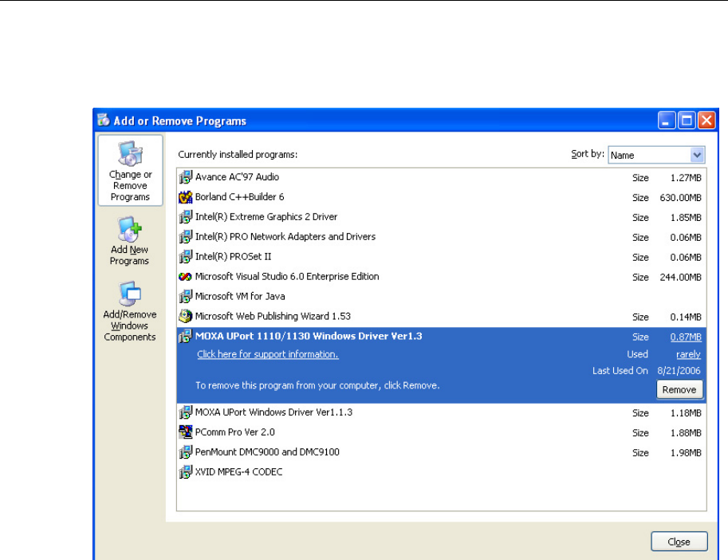Click the Borland C++Builder 6 icon
Screen dimensions: 728x560
tap(185, 197)
